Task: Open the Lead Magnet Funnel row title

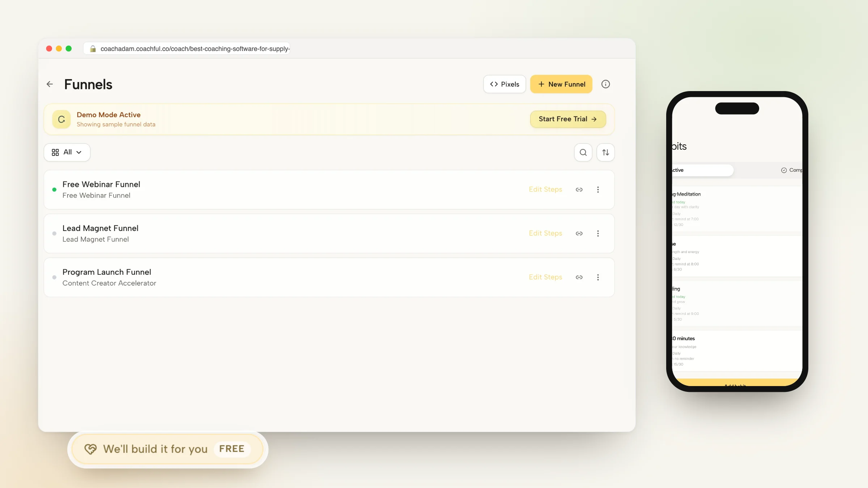Action: tap(101, 228)
